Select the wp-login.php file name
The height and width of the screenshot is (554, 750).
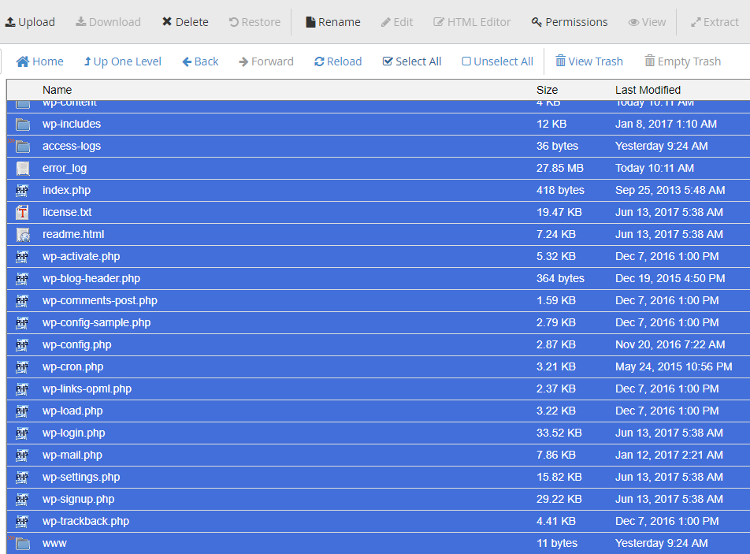point(74,433)
